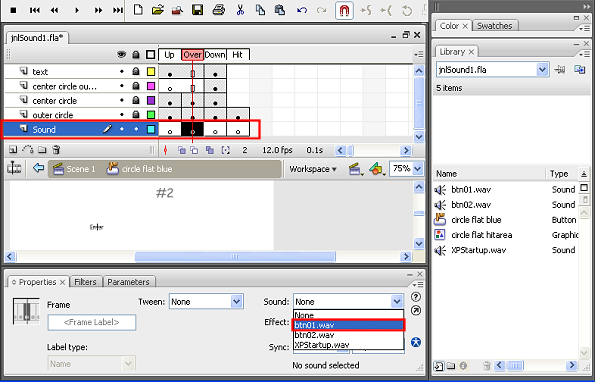Toggle the lock on the center circle layer
The width and height of the screenshot is (595, 382).
coord(136,101)
